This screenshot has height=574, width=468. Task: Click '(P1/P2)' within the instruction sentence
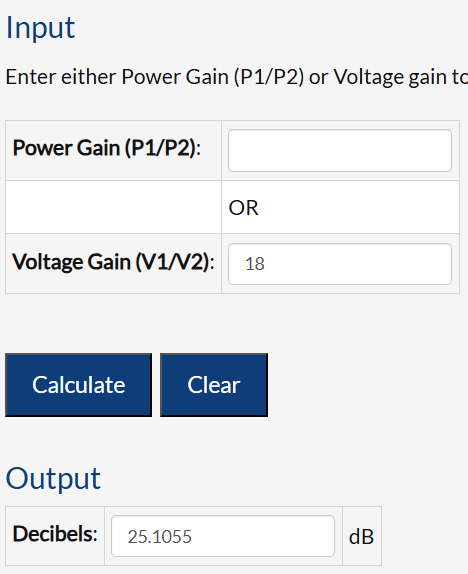[x=269, y=77]
